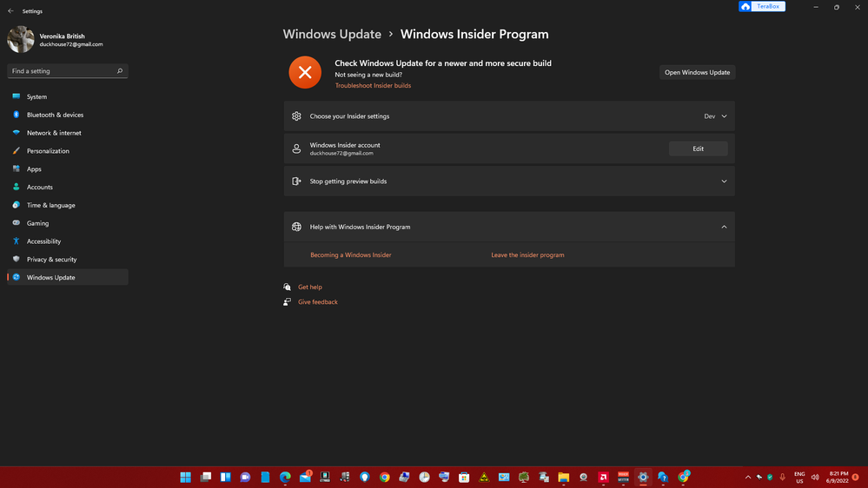Viewport: 868px width, 488px height.
Task: Click Get help link
Action: point(310,287)
